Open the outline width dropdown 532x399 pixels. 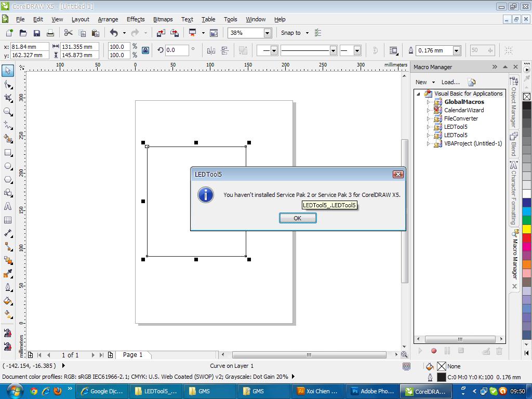coord(456,50)
